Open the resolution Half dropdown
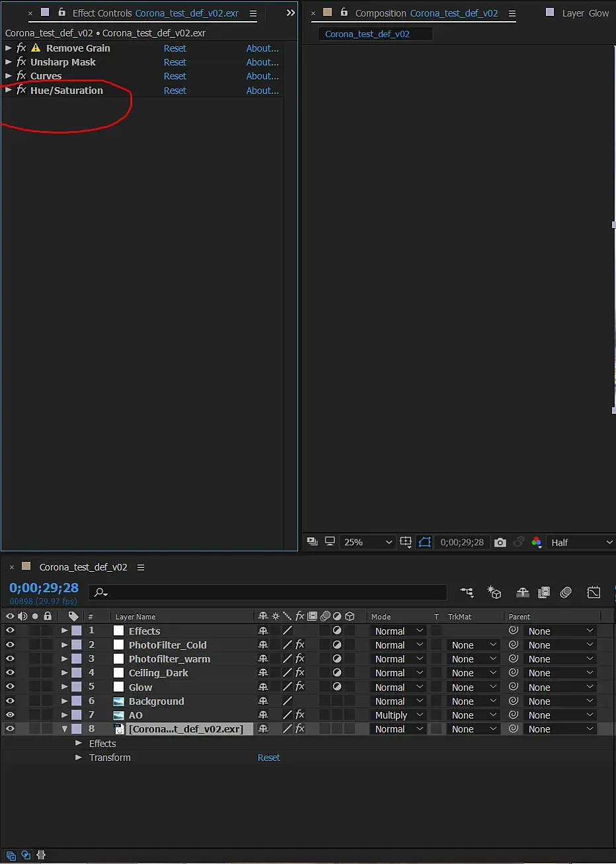This screenshot has width=616, height=864. click(582, 542)
